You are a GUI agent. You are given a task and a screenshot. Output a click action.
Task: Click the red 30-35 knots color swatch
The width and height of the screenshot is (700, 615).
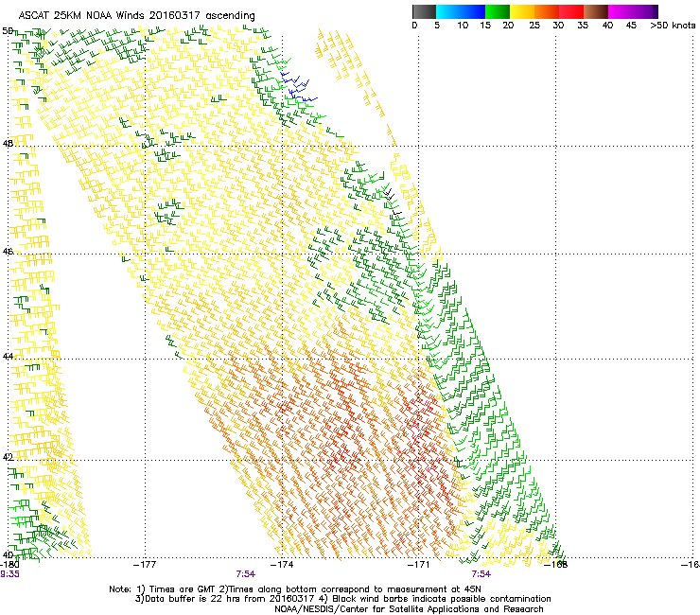(x=571, y=11)
